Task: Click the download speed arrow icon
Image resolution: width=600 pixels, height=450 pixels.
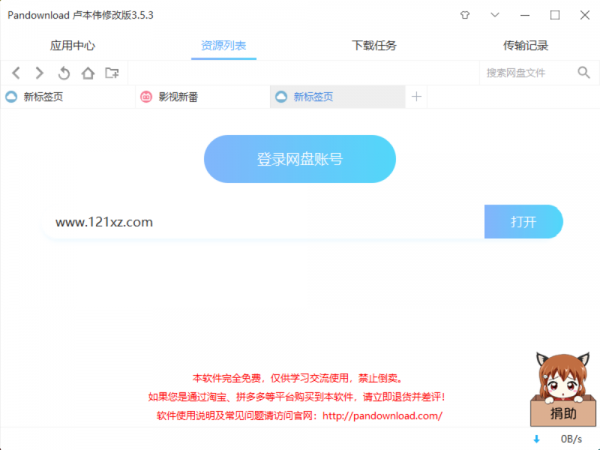Action: click(536, 439)
